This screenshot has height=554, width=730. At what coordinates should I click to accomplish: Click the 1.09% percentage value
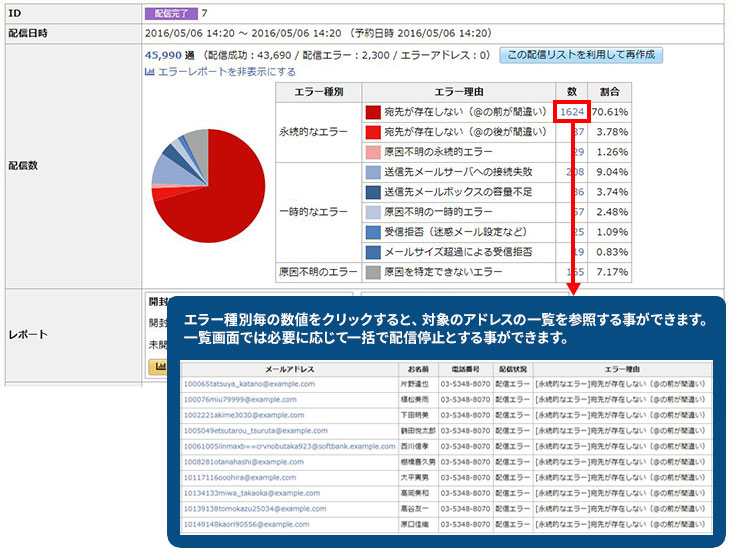[612, 232]
